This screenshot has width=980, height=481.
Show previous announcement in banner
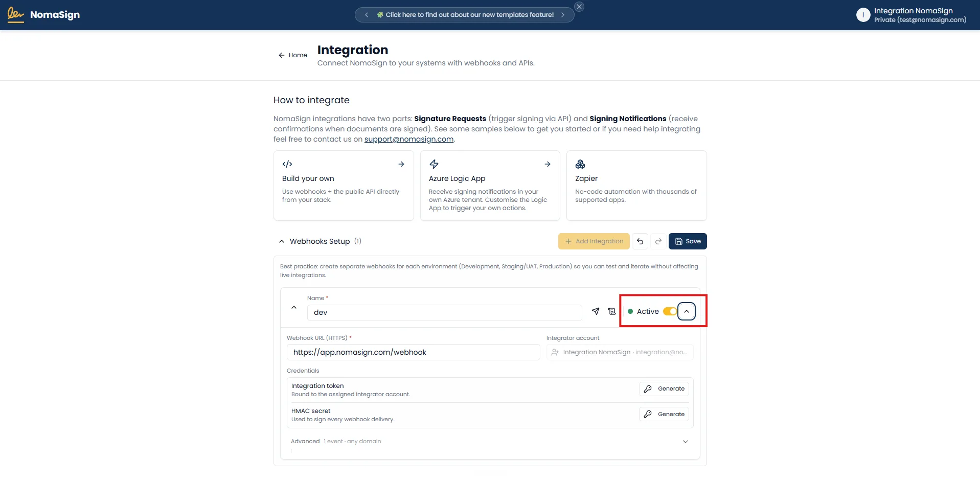[x=367, y=15]
